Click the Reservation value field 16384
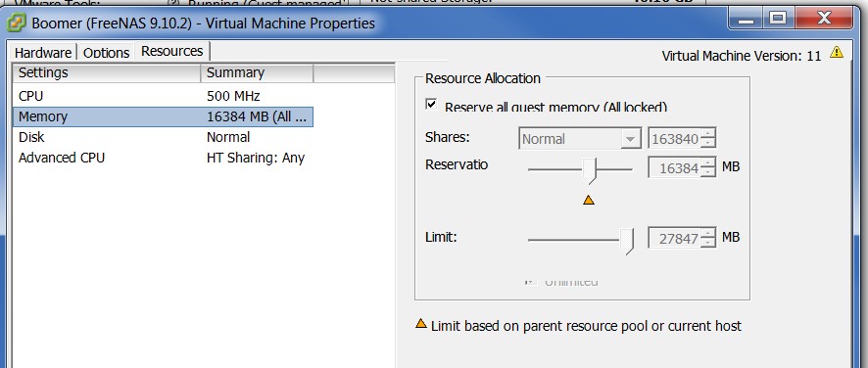Screen dimensions: 868x368 coord(675,167)
